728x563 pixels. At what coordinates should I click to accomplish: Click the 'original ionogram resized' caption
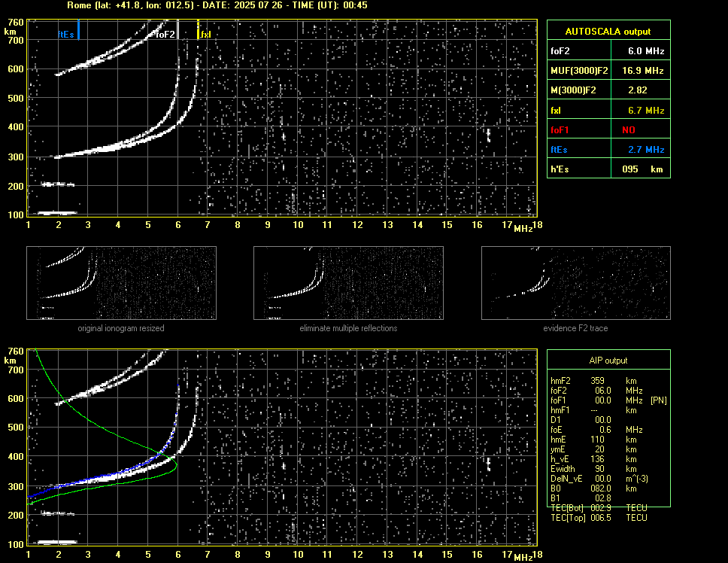[x=121, y=328]
